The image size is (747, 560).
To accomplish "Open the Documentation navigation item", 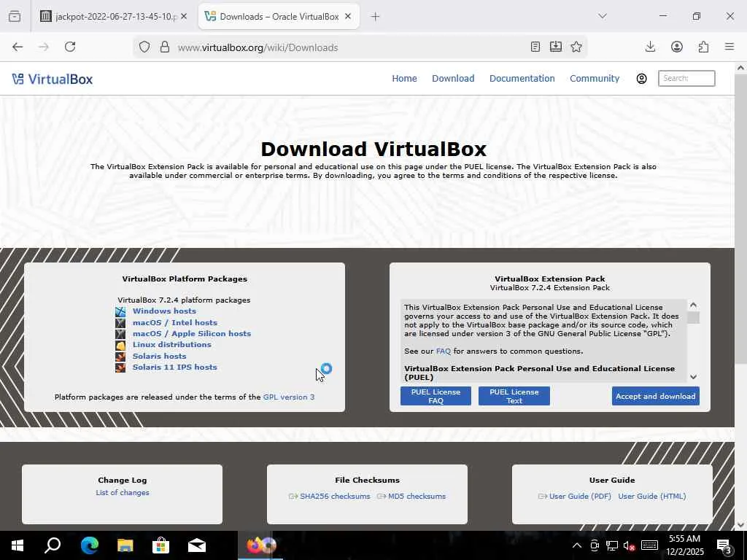I will (x=522, y=79).
